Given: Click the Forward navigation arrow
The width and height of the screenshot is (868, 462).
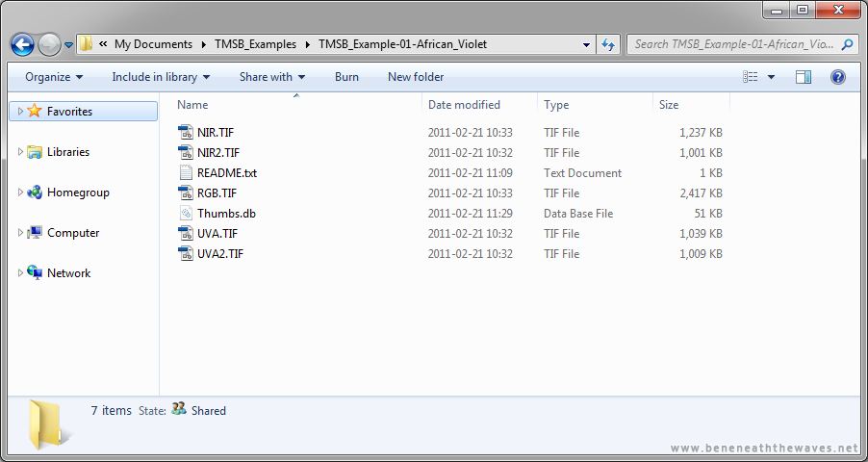Looking at the screenshot, I should click(49, 45).
